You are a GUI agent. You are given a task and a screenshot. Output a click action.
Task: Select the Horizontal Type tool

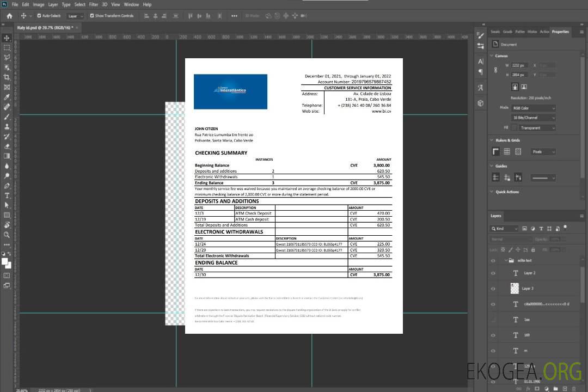point(7,195)
